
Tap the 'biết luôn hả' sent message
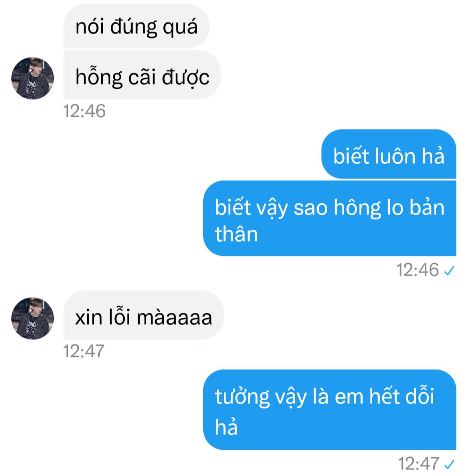click(x=389, y=154)
